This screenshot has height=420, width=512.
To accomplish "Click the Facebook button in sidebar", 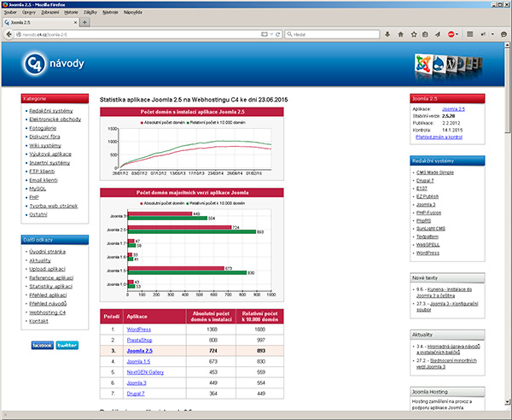I will [x=42, y=345].
